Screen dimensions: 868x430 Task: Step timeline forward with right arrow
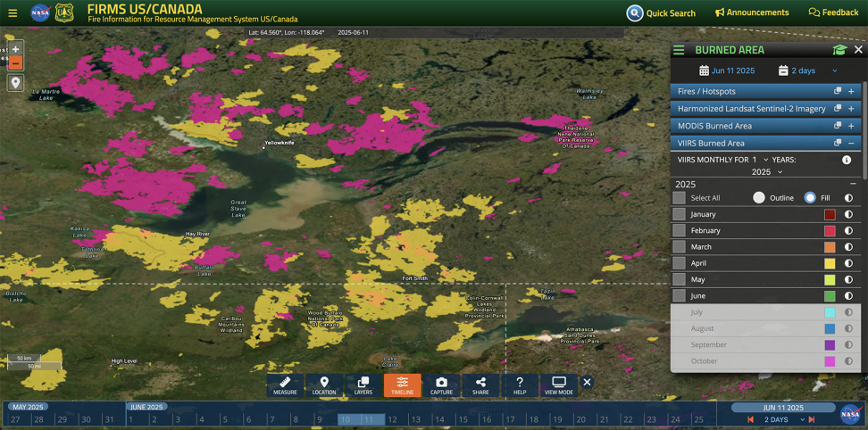812,419
